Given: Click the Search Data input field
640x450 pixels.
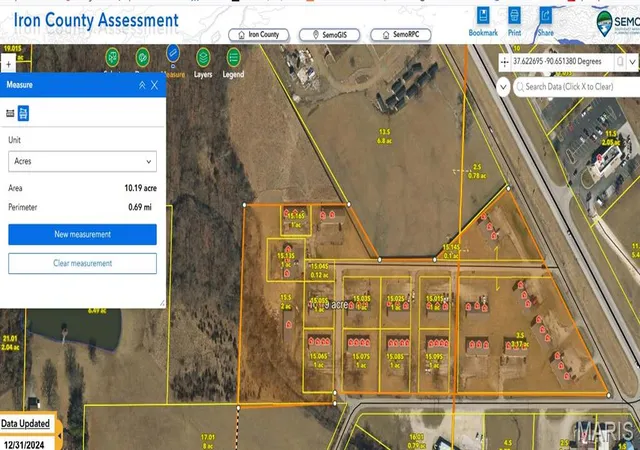Looking at the screenshot, I should 576,87.
